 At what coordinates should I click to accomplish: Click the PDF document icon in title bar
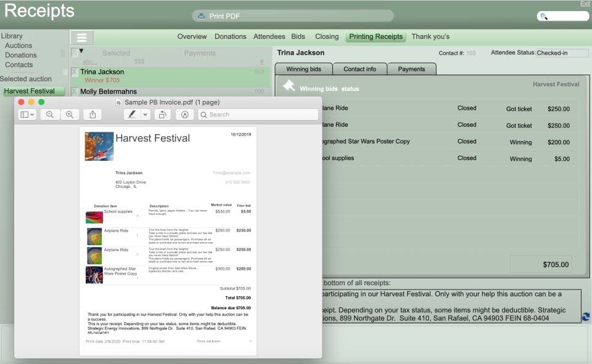[118, 102]
